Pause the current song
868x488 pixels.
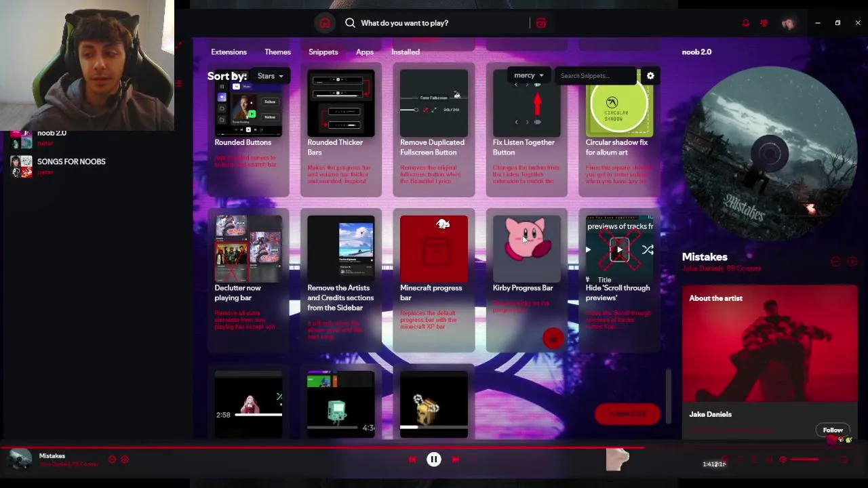[434, 460]
